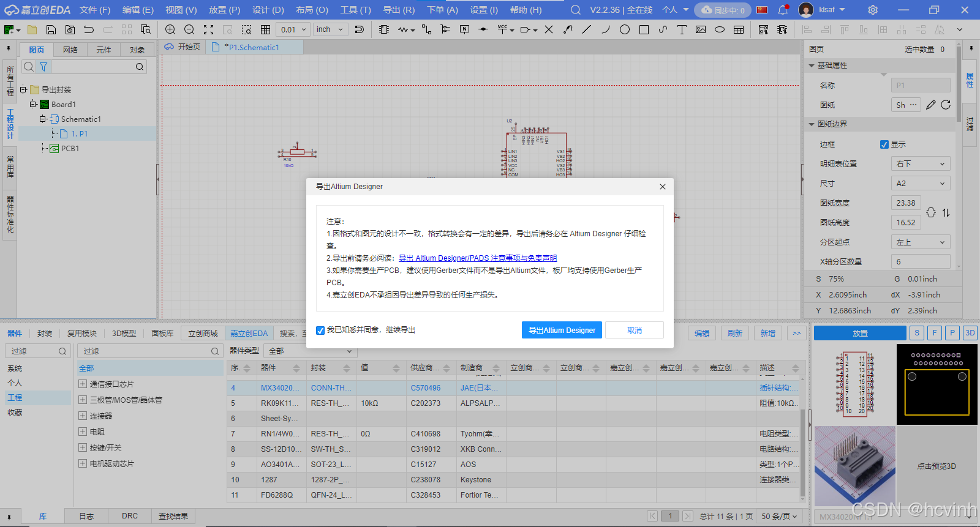Select the Circle drawing tool
Image resolution: width=980 pixels, height=527 pixels.
625,29
